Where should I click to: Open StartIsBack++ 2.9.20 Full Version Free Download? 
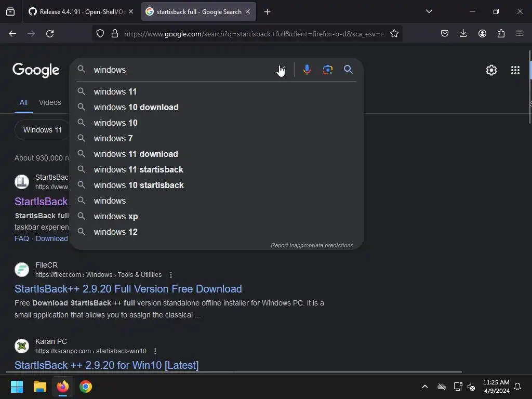point(128,289)
